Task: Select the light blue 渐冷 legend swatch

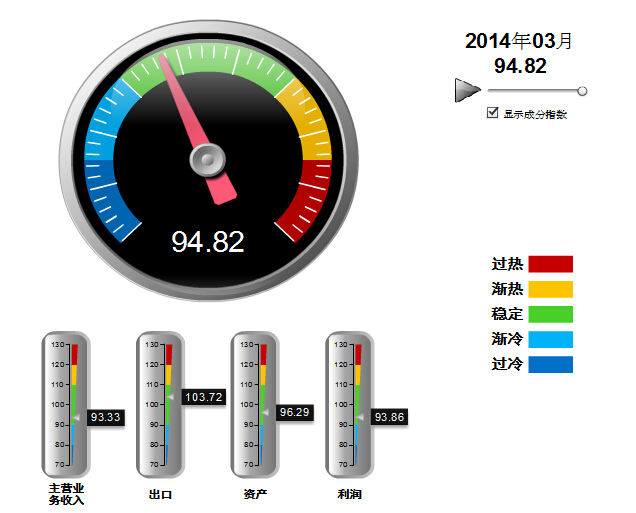Action: [550, 339]
